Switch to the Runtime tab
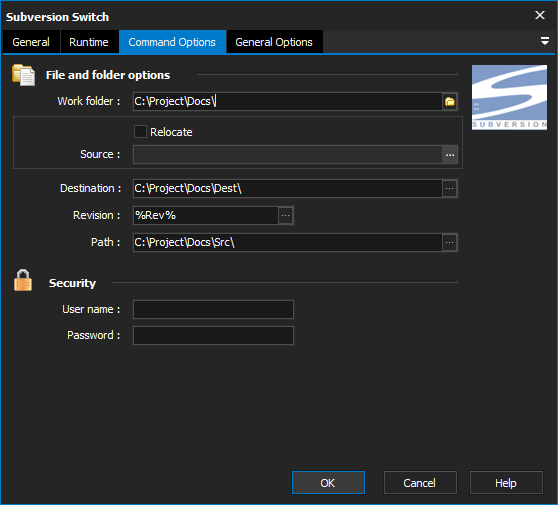The width and height of the screenshot is (558, 505). [x=89, y=42]
